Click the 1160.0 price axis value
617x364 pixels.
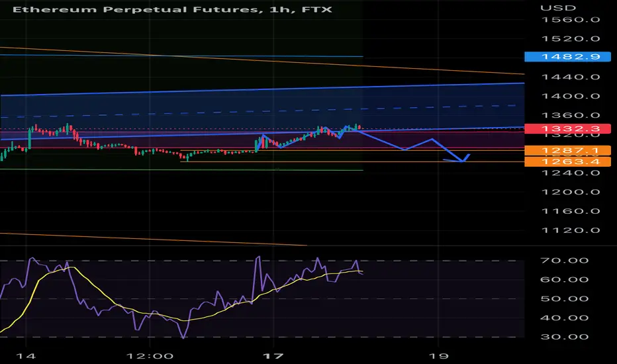click(x=571, y=211)
